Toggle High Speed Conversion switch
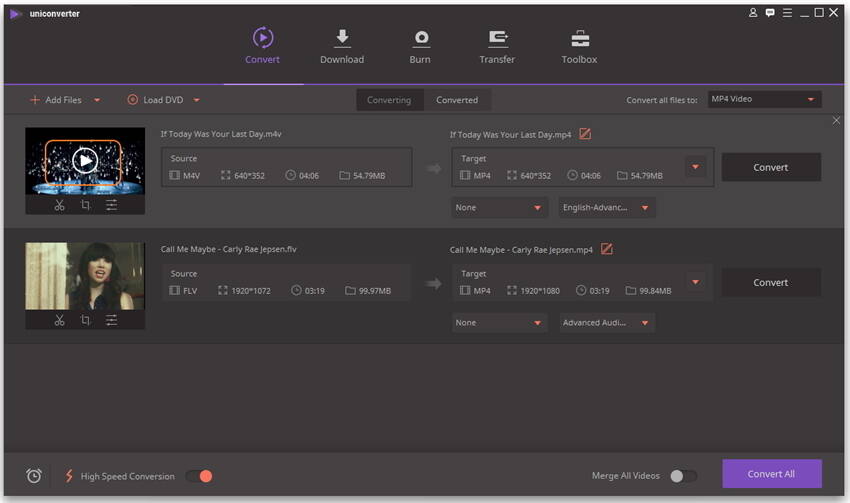This screenshot has height=503, width=850. [199, 476]
